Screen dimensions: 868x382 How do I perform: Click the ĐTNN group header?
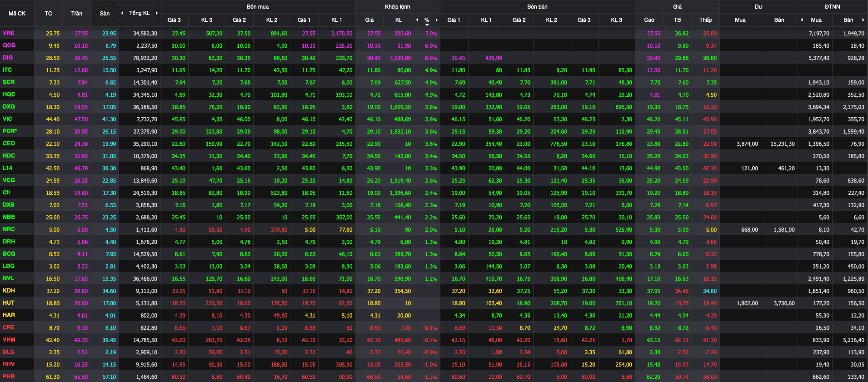click(832, 7)
